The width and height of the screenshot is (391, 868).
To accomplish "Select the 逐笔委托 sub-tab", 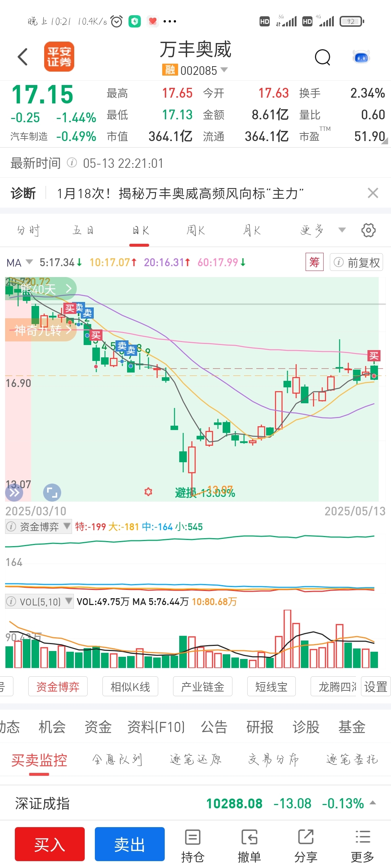I will 352,760.
